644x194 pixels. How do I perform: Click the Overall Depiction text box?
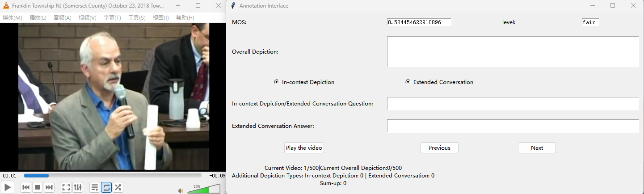(512, 51)
